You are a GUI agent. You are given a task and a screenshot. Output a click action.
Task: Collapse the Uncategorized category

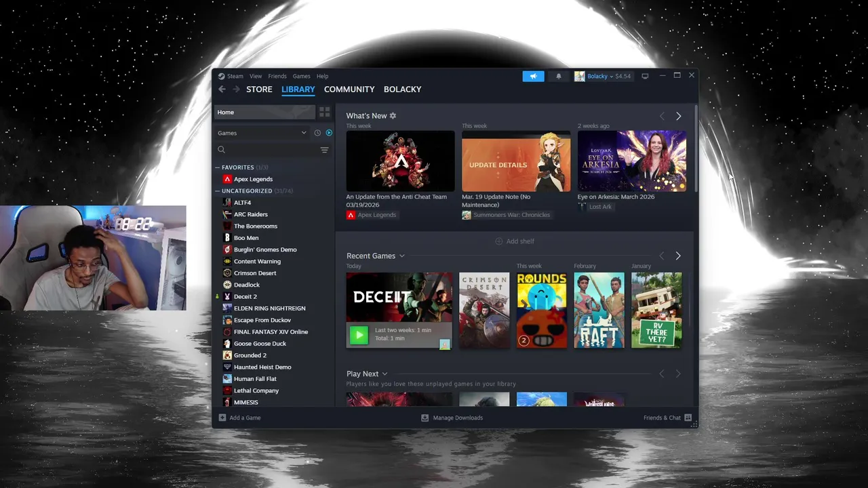click(x=218, y=191)
